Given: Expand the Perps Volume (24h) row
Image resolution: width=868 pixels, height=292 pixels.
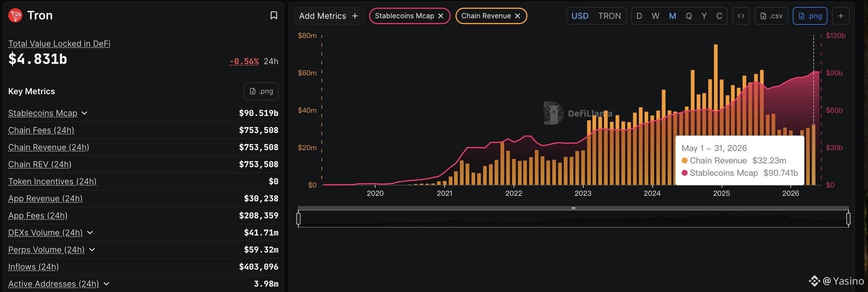Looking at the screenshot, I should (92, 250).
